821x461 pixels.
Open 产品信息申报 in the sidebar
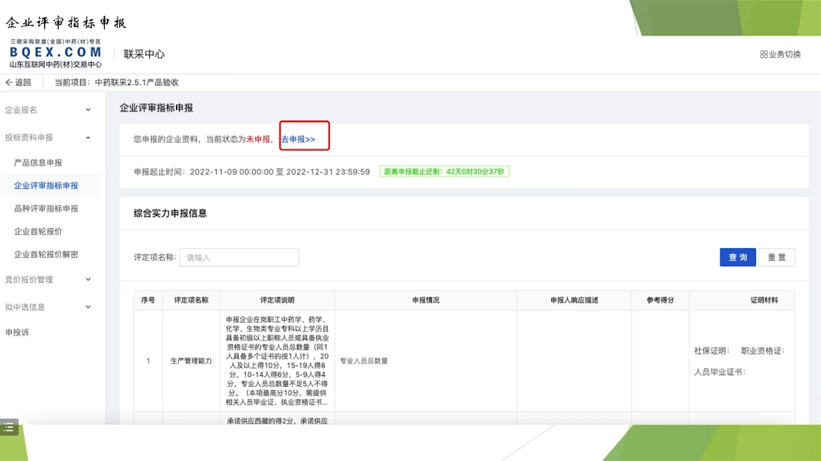point(38,163)
